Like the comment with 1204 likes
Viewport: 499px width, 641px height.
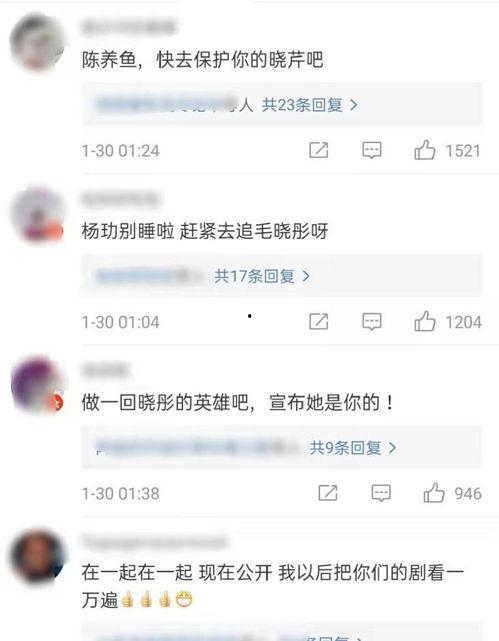425,321
